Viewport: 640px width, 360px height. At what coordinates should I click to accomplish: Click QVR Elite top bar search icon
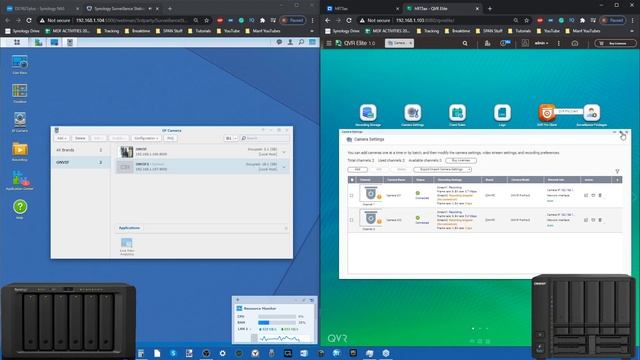click(465, 43)
